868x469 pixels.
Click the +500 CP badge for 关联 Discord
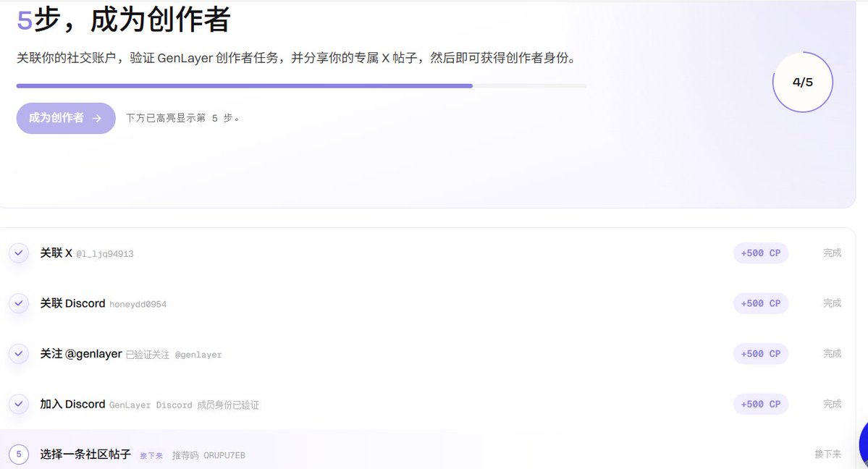(x=761, y=303)
